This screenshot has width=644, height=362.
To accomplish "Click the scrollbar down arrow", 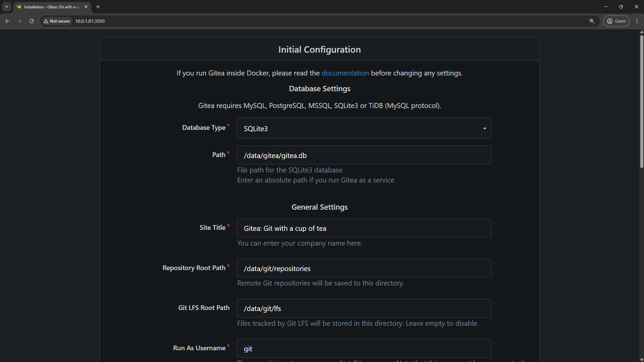I will click(x=641, y=360).
